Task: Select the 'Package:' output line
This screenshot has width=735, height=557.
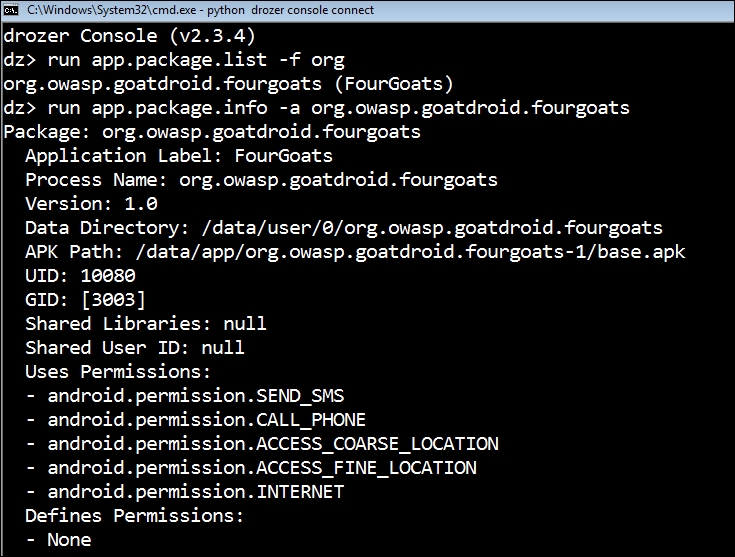Action: point(212,132)
